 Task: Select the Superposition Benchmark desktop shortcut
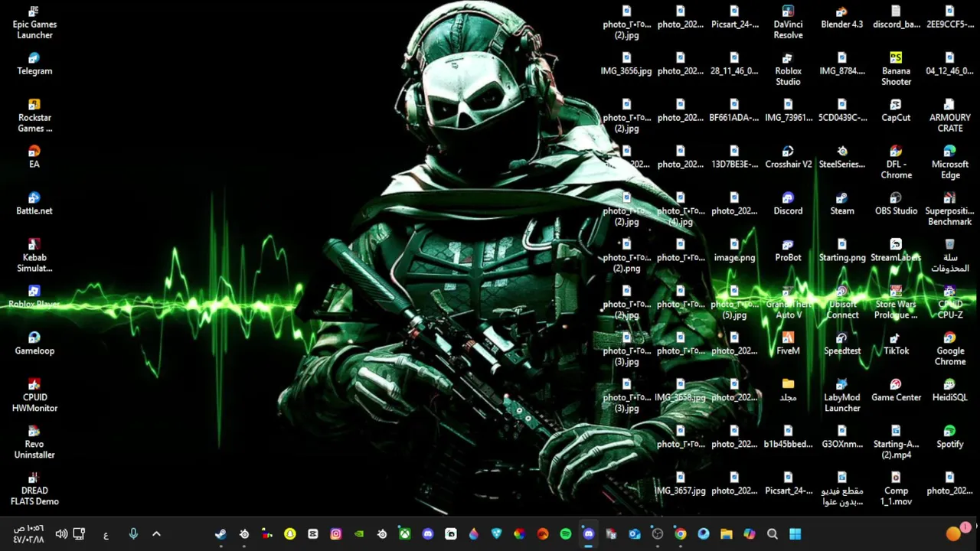tap(949, 210)
